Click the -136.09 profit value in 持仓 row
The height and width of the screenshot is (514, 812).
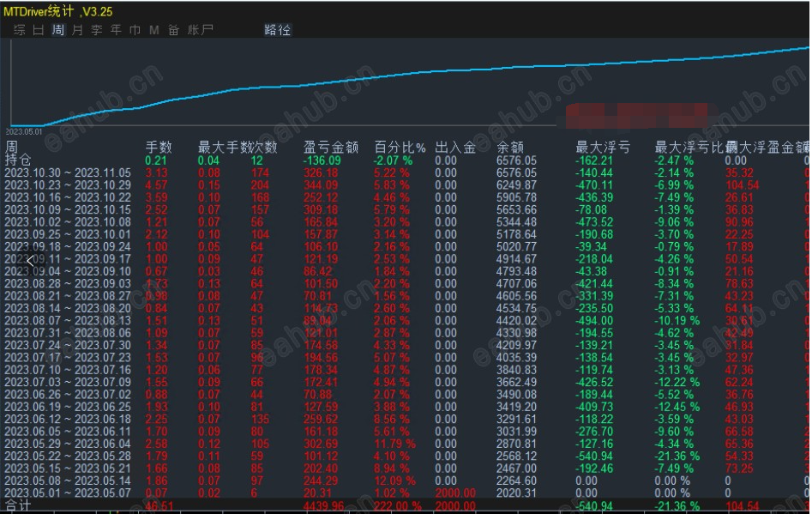point(322,160)
